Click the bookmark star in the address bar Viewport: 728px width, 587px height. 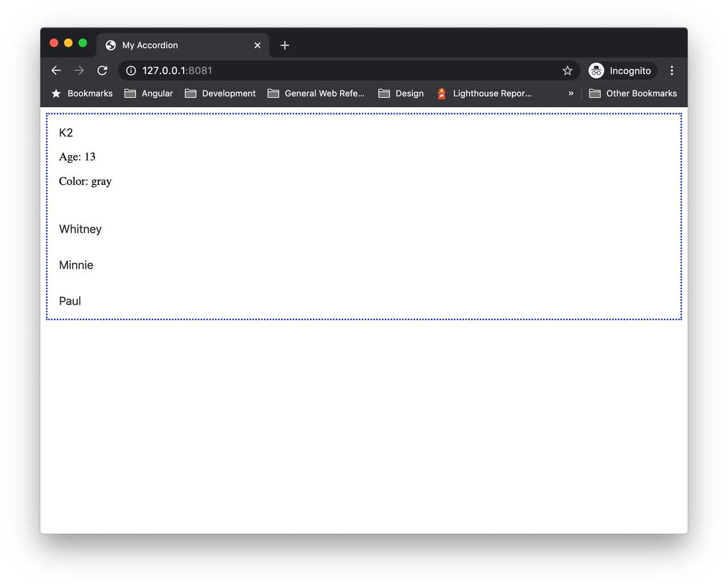[567, 71]
